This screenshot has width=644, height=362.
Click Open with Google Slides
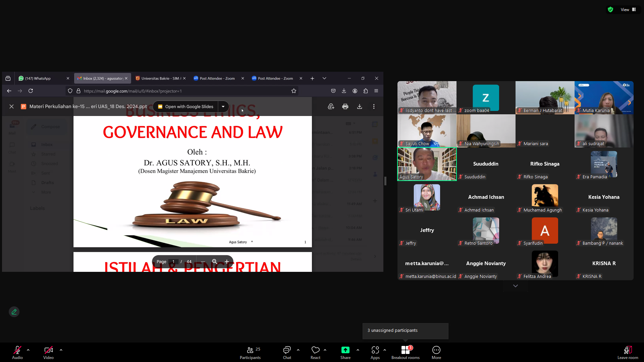pos(185,107)
